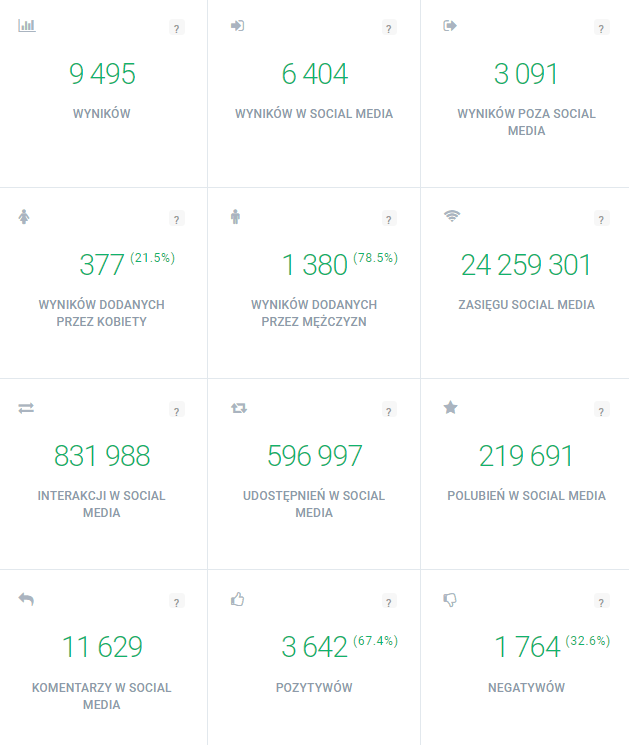The height and width of the screenshot is (745, 629).
Task: Click the WYNIKÓW DODANYCH PRZEZ MĘŻCZYZN label
Action: click(x=314, y=313)
